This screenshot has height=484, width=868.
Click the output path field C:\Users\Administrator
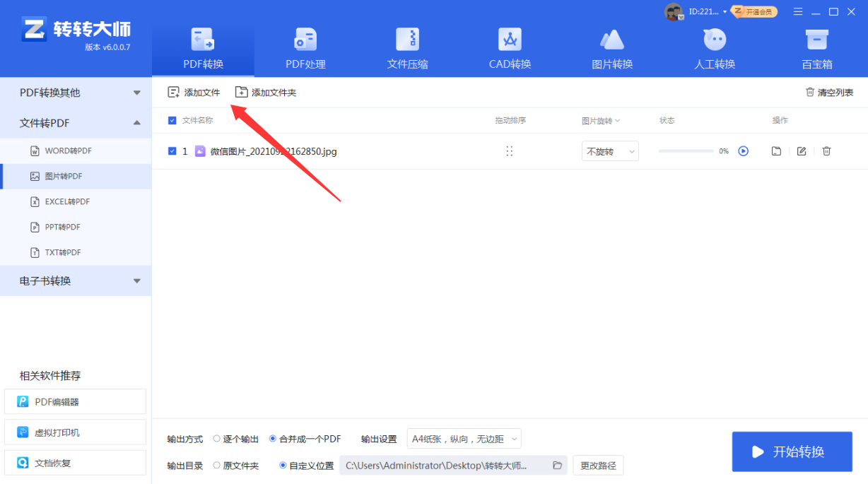(x=453, y=466)
